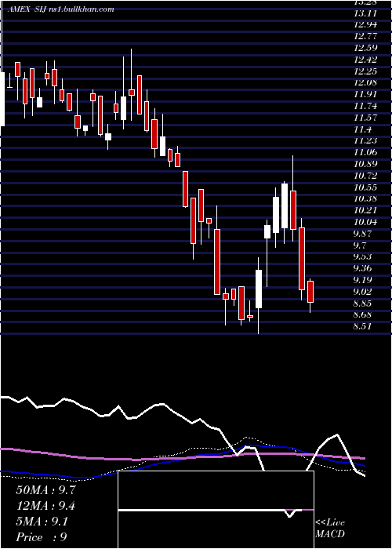This screenshot has width=392, height=549.
Task: Click the 12MA : 9.4 readout
Action: [x=45, y=506]
